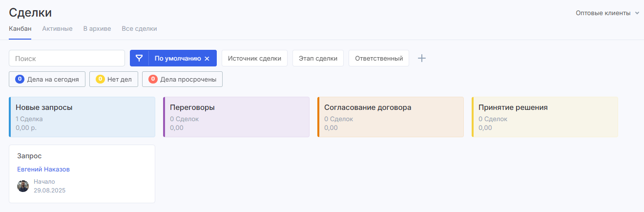The height and width of the screenshot is (212, 644).
Task: Switch to the В архиве tab
Action: (x=97, y=29)
